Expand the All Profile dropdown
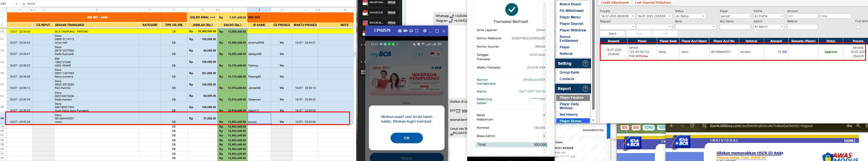 point(769,16)
